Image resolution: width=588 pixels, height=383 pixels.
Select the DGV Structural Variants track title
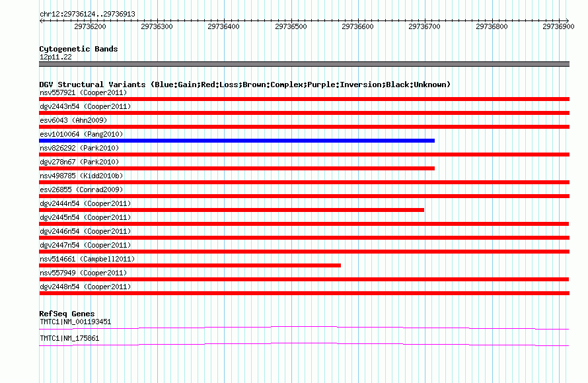tap(245, 85)
